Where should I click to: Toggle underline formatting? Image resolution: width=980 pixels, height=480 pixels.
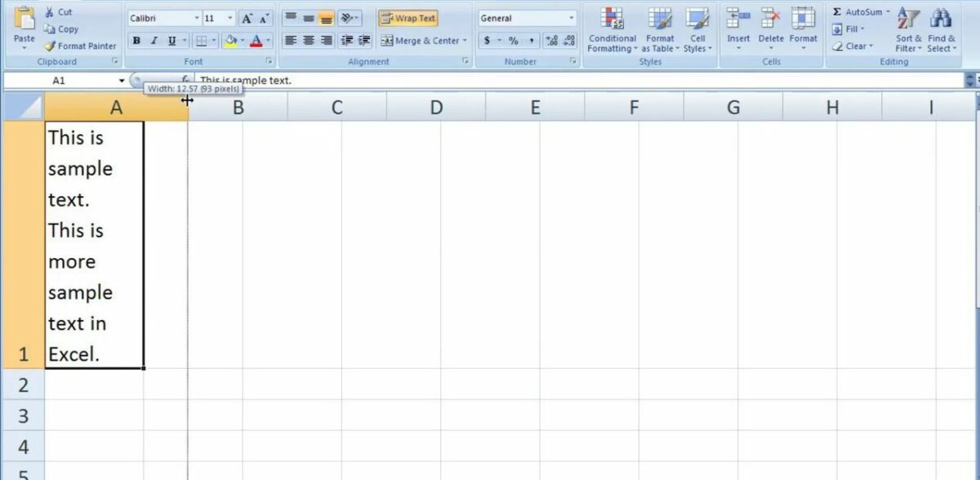(171, 39)
